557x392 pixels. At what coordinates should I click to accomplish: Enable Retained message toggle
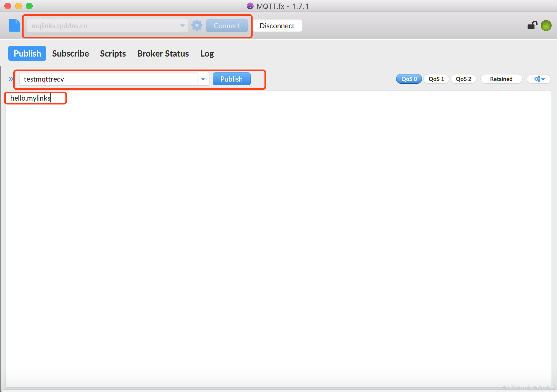coord(502,79)
